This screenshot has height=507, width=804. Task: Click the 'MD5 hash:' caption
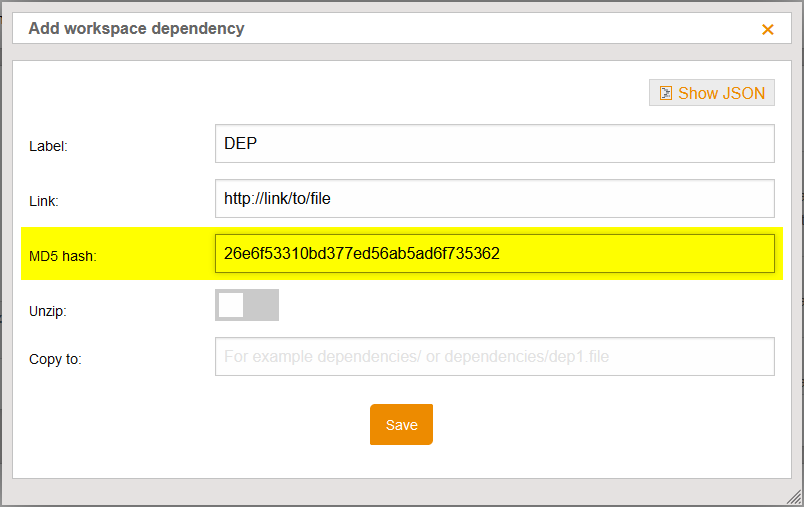click(63, 256)
